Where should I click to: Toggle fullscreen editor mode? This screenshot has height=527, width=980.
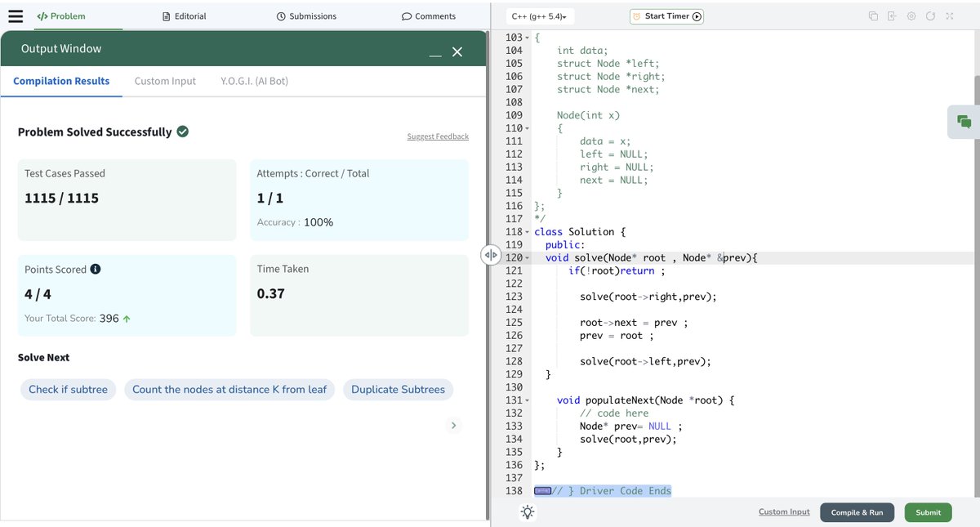950,16
